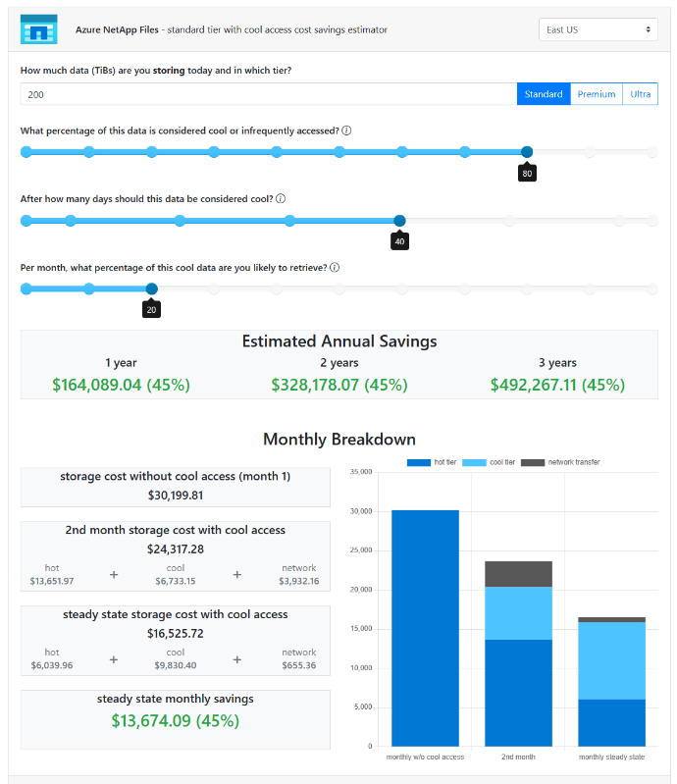Select the Standard tier option
677x784 pixels.
pyautogui.click(x=544, y=94)
